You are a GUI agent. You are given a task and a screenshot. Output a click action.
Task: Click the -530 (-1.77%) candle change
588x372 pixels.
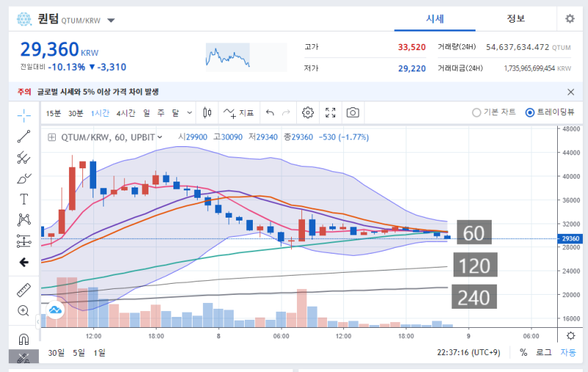point(344,137)
